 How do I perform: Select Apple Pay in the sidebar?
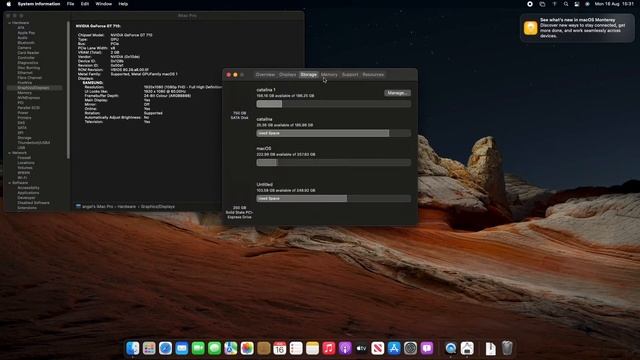26,33
